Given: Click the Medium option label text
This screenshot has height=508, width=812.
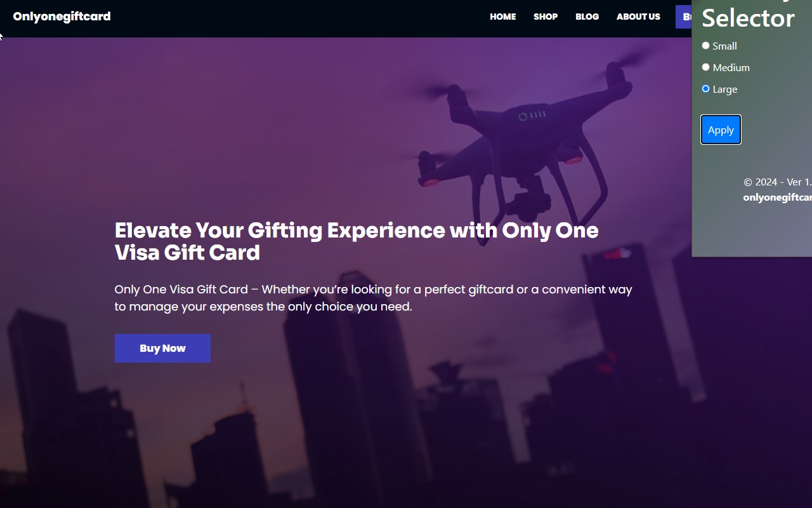Looking at the screenshot, I should tap(731, 67).
